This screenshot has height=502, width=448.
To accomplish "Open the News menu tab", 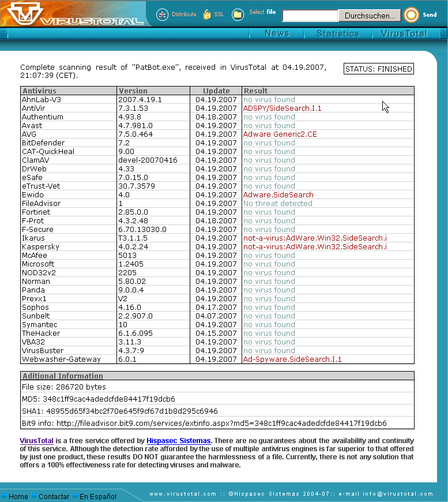I will (x=277, y=33).
